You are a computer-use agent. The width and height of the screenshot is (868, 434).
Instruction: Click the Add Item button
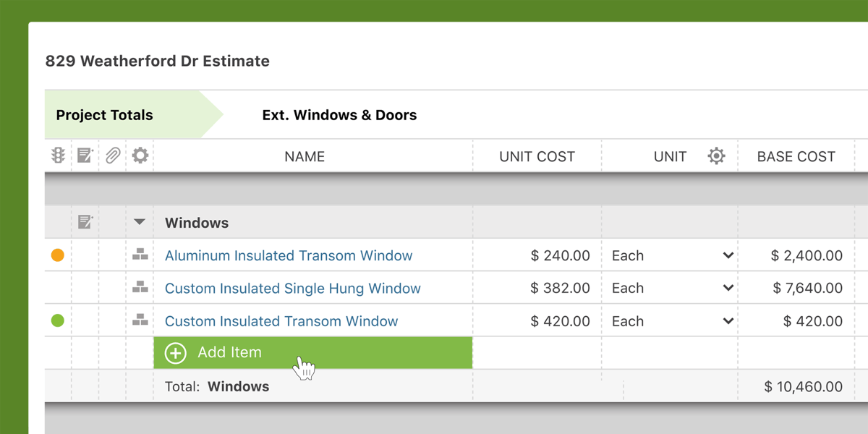231,352
